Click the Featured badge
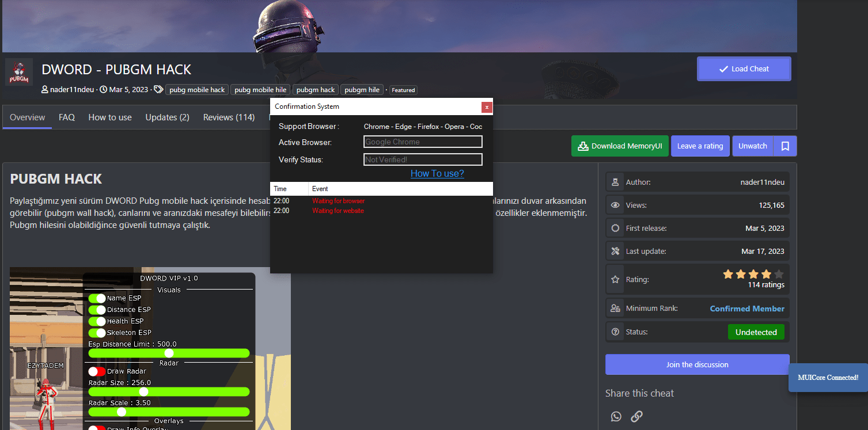 pyautogui.click(x=403, y=90)
